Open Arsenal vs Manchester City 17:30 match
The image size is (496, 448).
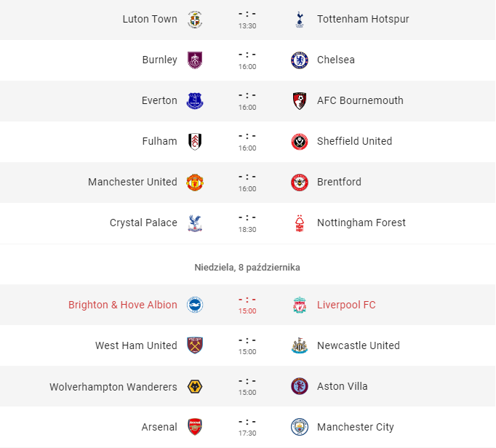coord(247,427)
